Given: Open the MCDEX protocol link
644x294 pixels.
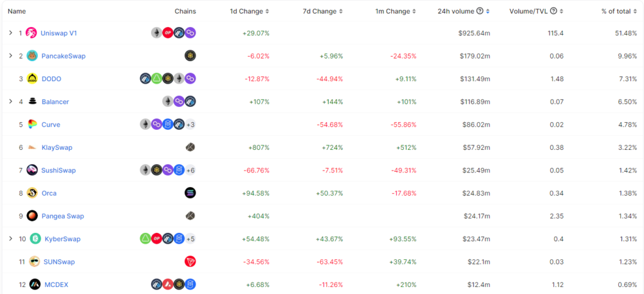Looking at the screenshot, I should 56,285.
